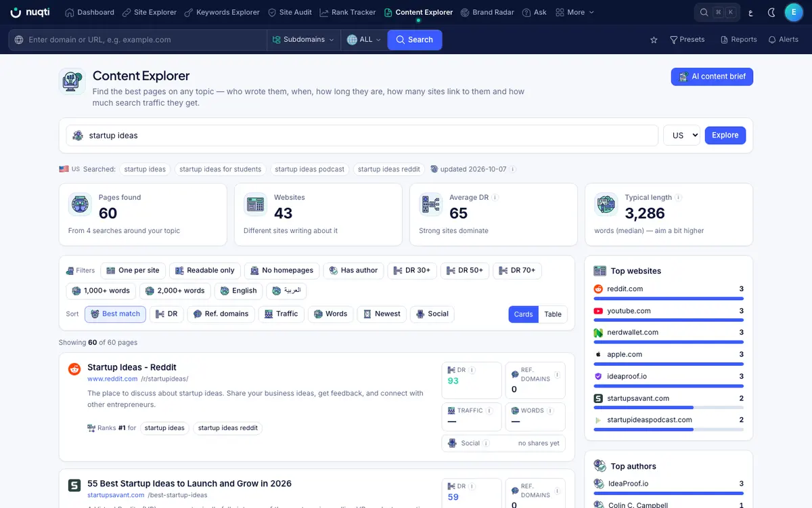The width and height of the screenshot is (812, 508).
Task: Click info icon in Reddit WORDS box
Action: 551,410
